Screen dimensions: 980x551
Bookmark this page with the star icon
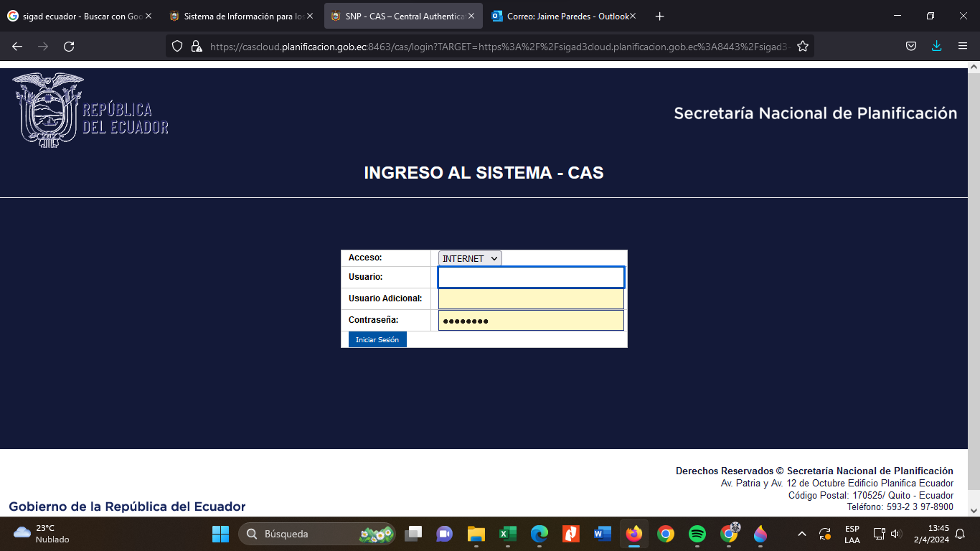[x=803, y=47]
